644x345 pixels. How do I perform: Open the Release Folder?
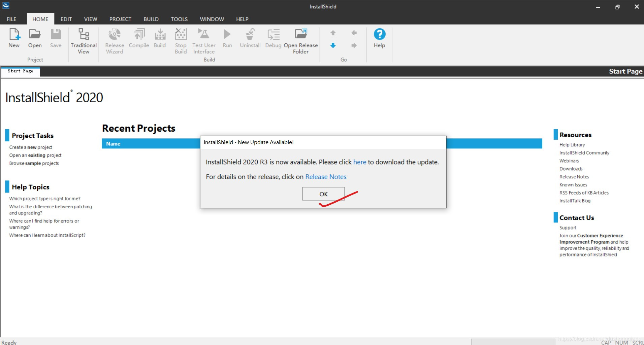301,40
